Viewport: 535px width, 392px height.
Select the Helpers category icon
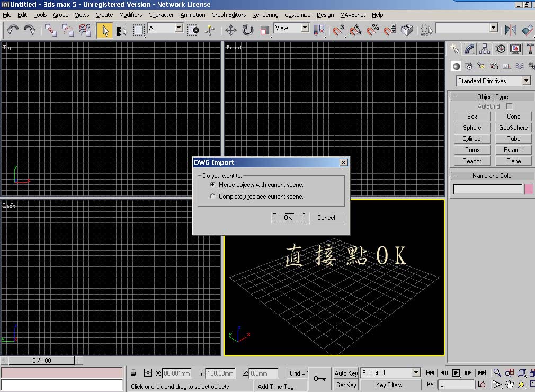click(x=507, y=66)
